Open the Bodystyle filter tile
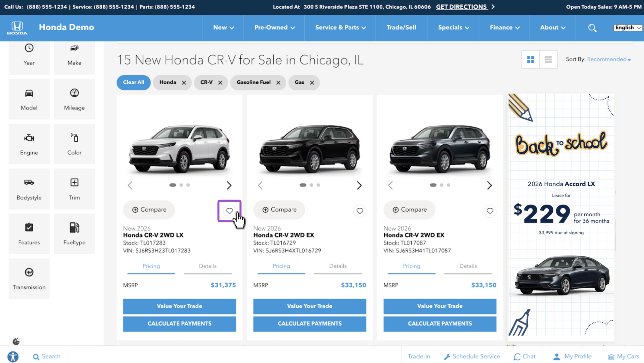The height and width of the screenshot is (363, 644). 29,189
